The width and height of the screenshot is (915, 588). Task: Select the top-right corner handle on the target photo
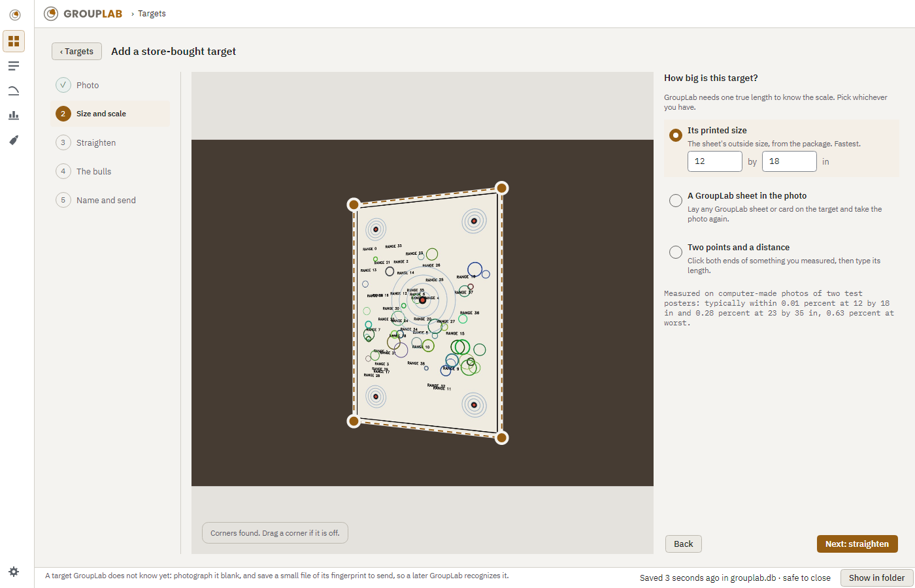coord(502,188)
